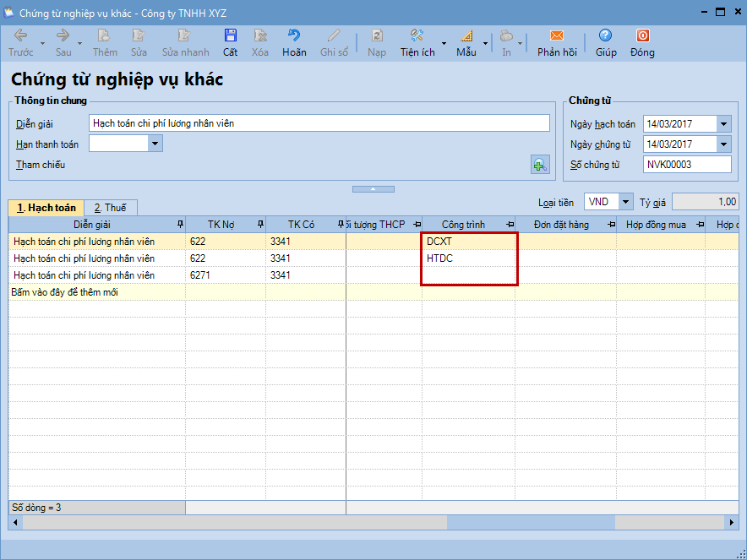Click the Số chứng từ input field

(x=686, y=165)
